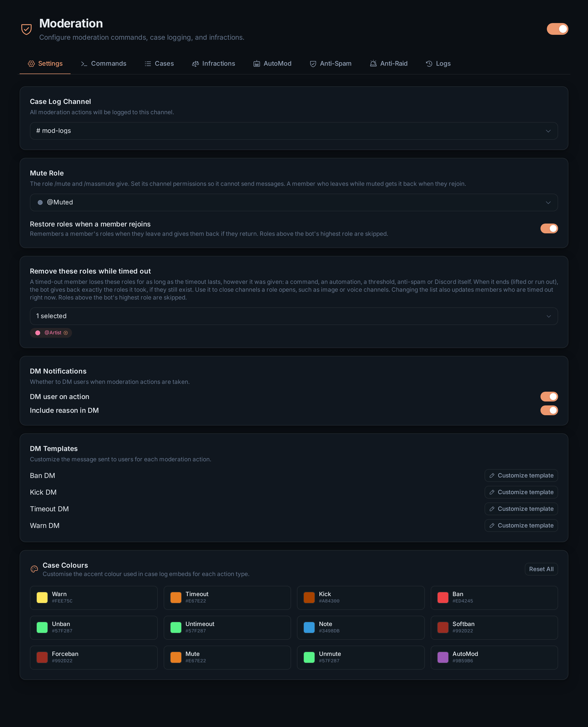Open the Mute Role @Muted dropdown
588x727 pixels.
[x=294, y=202]
